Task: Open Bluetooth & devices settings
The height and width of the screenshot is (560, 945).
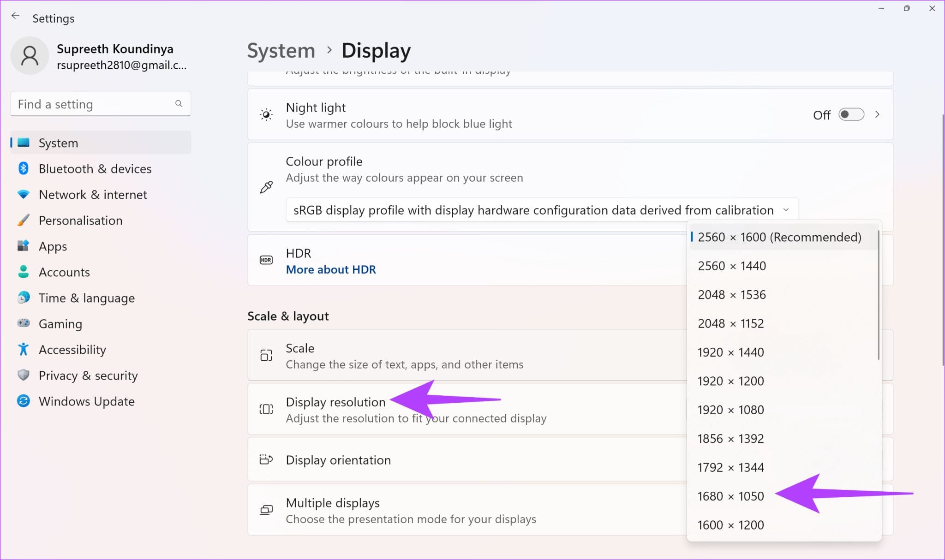Action: [95, 168]
